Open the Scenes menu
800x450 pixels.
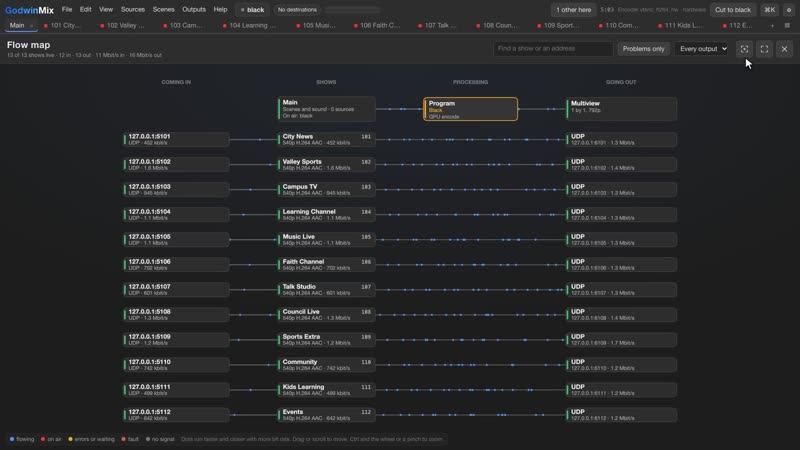point(163,10)
